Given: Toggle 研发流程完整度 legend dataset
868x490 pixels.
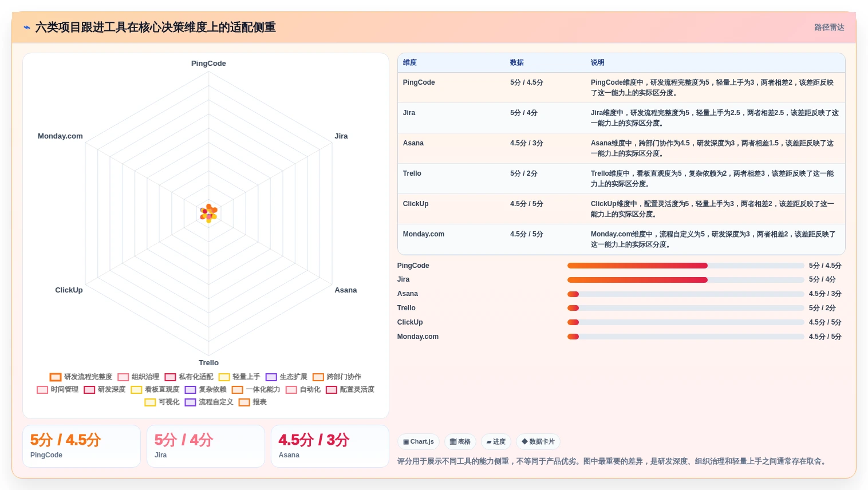Looking at the screenshot, I should [x=81, y=377].
